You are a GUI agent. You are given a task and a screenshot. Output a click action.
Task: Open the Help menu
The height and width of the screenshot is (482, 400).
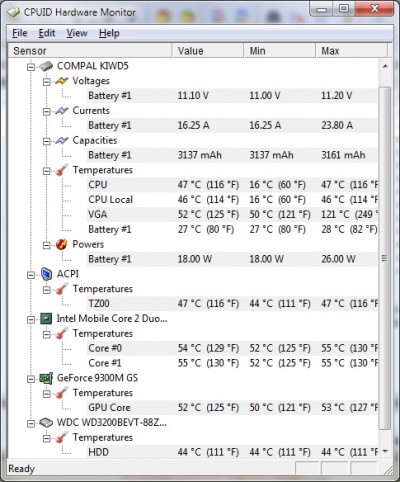[x=109, y=33]
